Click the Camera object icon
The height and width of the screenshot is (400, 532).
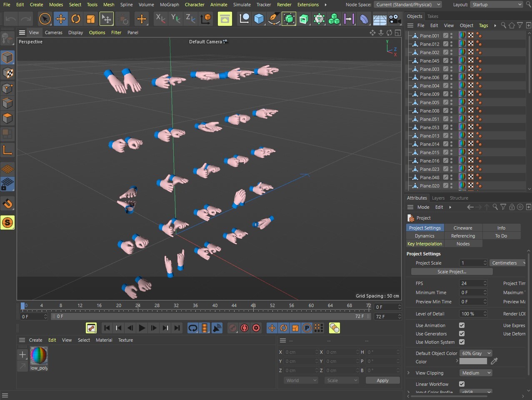(x=395, y=19)
